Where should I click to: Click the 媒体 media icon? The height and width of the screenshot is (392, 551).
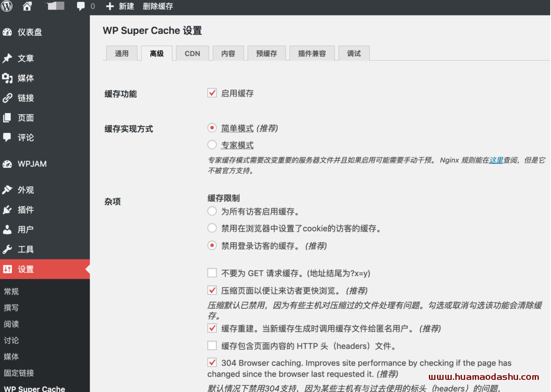pyautogui.click(x=7, y=78)
